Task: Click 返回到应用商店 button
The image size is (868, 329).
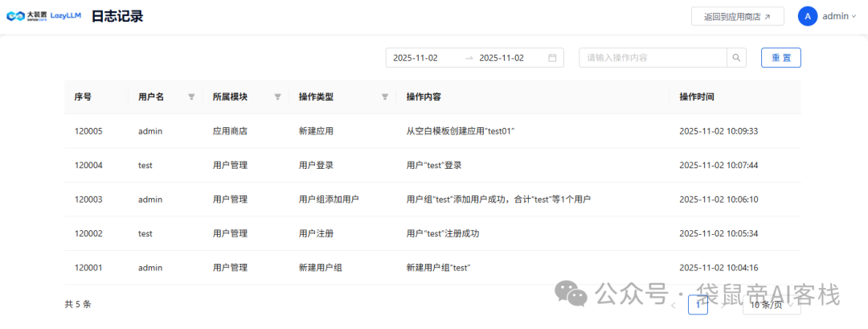Action: point(737,17)
